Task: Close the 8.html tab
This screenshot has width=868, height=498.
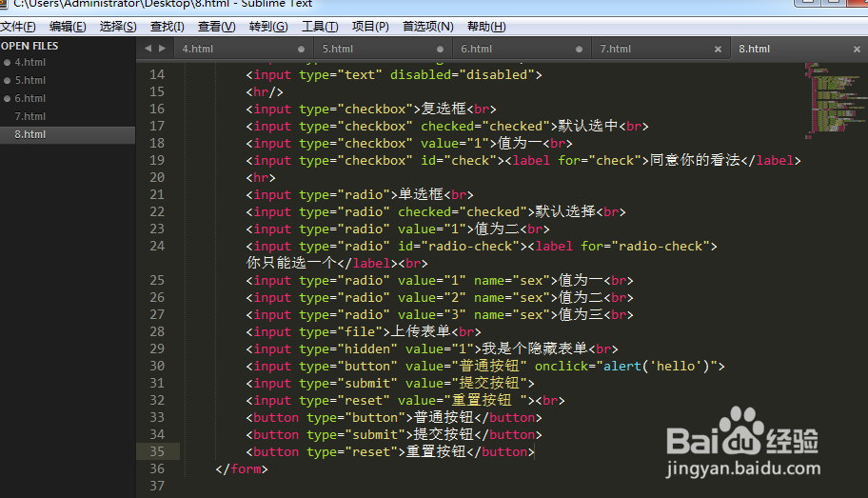Action: [857, 49]
